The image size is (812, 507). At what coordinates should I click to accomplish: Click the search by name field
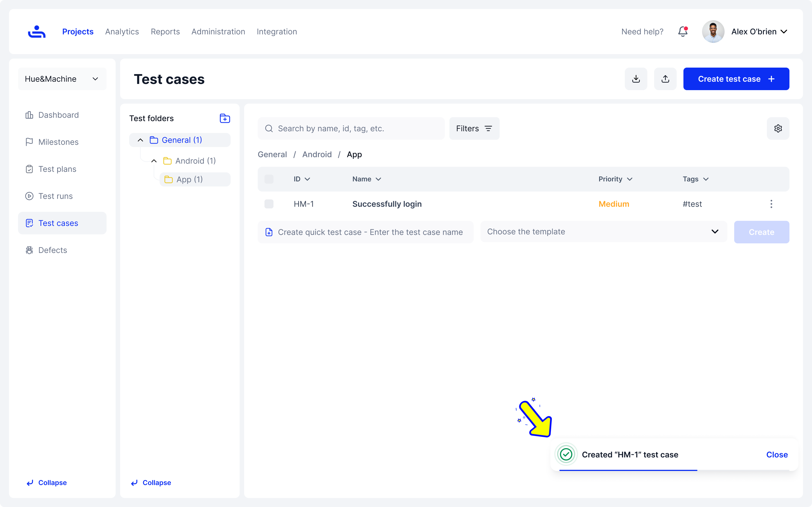point(351,128)
